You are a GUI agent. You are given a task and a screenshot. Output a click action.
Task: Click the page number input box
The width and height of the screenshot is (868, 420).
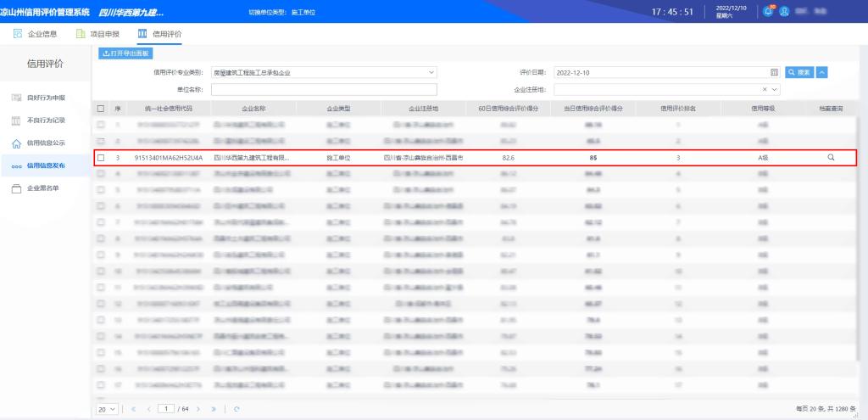(x=166, y=409)
